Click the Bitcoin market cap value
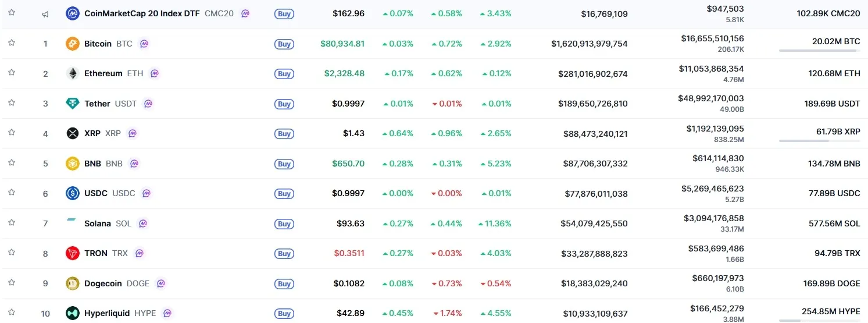This screenshot has height=323, width=868. click(x=590, y=44)
